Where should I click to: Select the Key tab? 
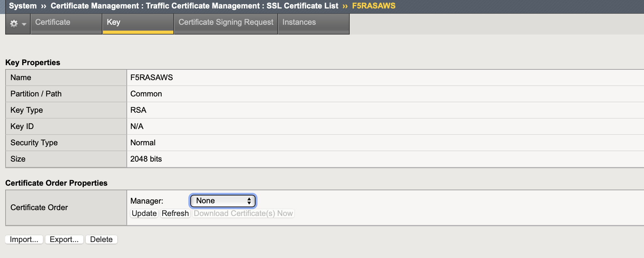(138, 23)
